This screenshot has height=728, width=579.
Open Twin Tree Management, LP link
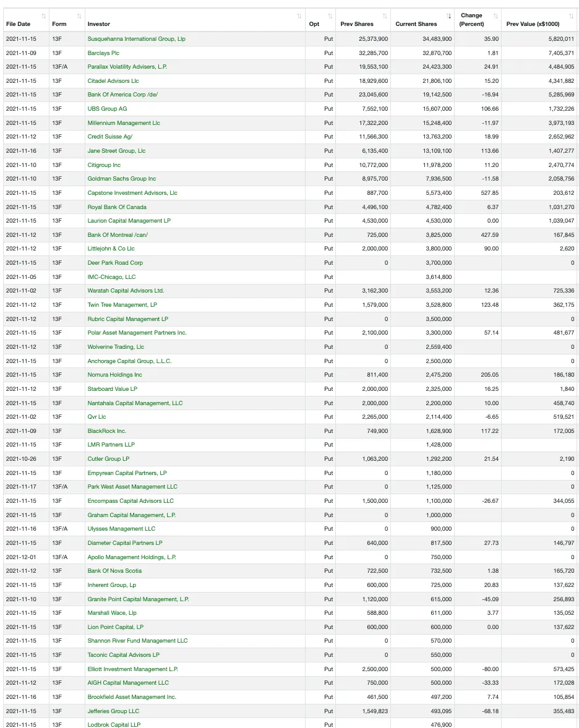[x=122, y=305]
